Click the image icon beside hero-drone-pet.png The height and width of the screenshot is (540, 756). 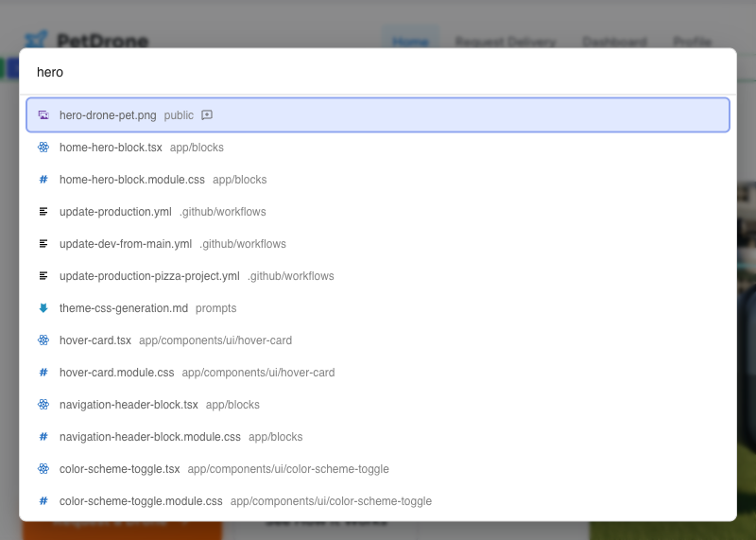(x=43, y=115)
